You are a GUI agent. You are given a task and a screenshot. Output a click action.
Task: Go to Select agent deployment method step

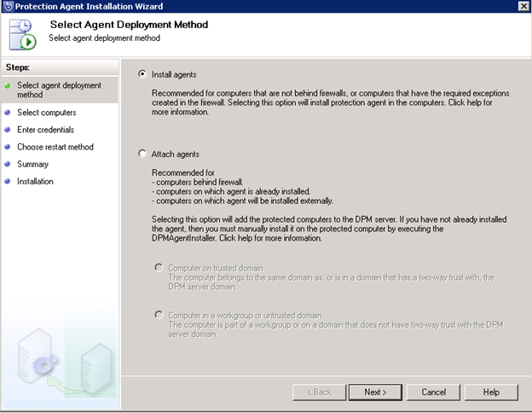click(x=59, y=90)
